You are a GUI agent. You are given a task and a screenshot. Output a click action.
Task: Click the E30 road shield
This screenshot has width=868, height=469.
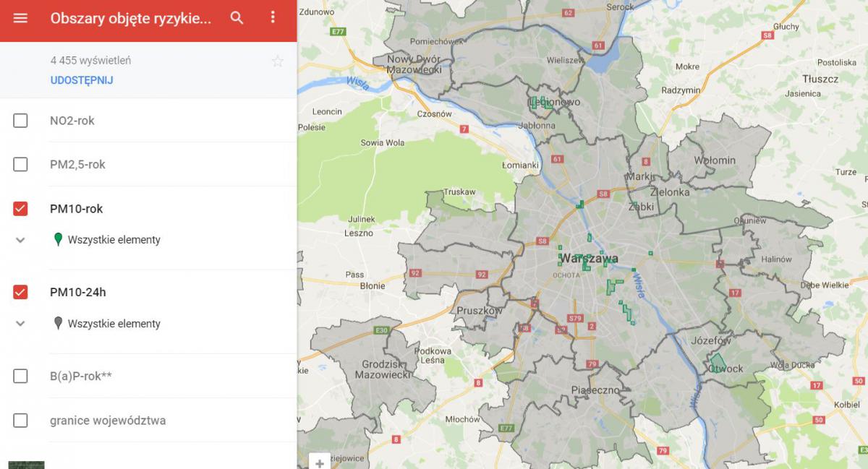(x=381, y=330)
